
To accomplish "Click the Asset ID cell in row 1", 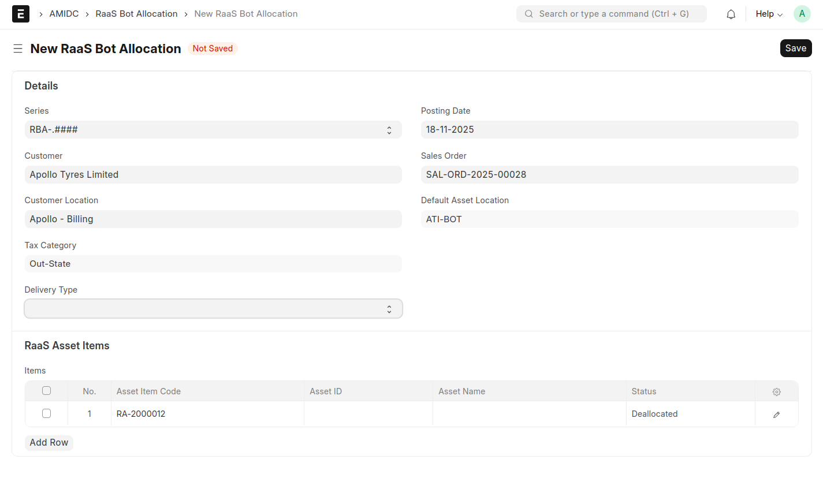I will point(368,414).
